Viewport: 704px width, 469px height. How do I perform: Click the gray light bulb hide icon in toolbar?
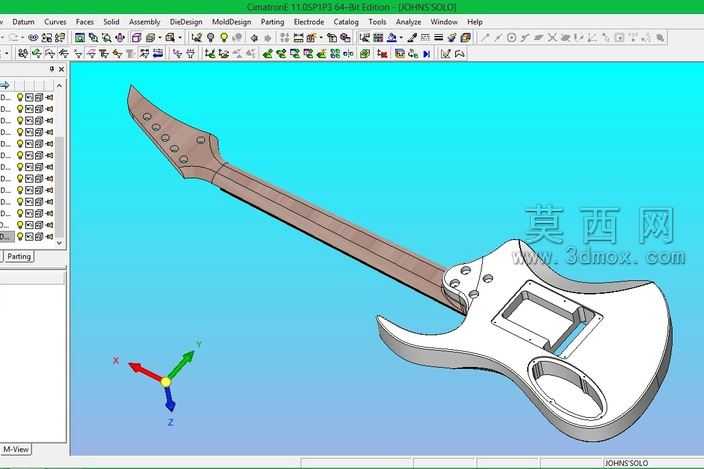point(210,38)
